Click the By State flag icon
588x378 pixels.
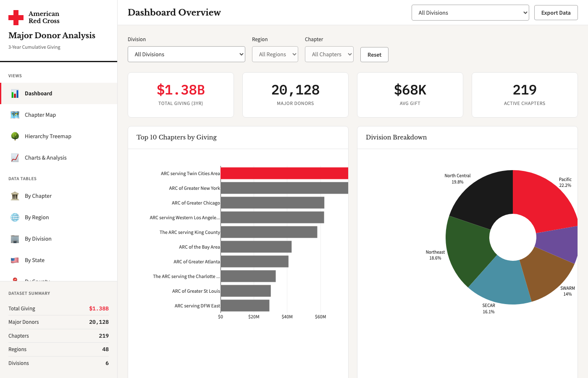(x=15, y=260)
